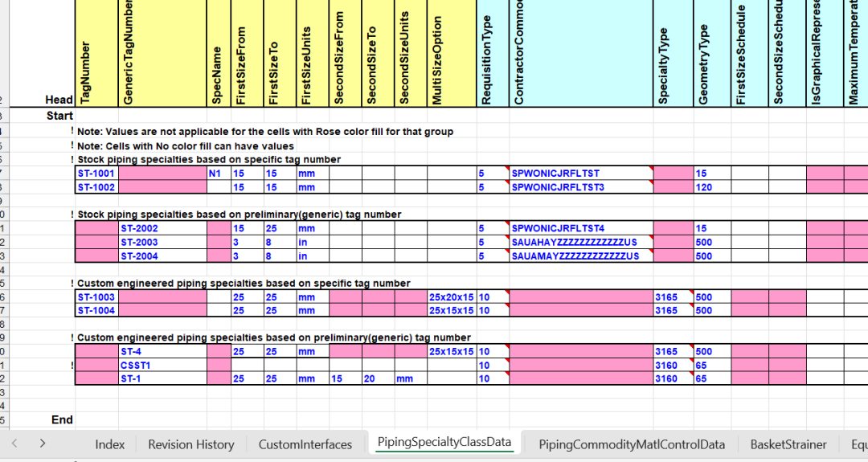Viewport: 868px width, 462px height.
Task: Switch to Revision History sheet tab
Action: tap(191, 444)
